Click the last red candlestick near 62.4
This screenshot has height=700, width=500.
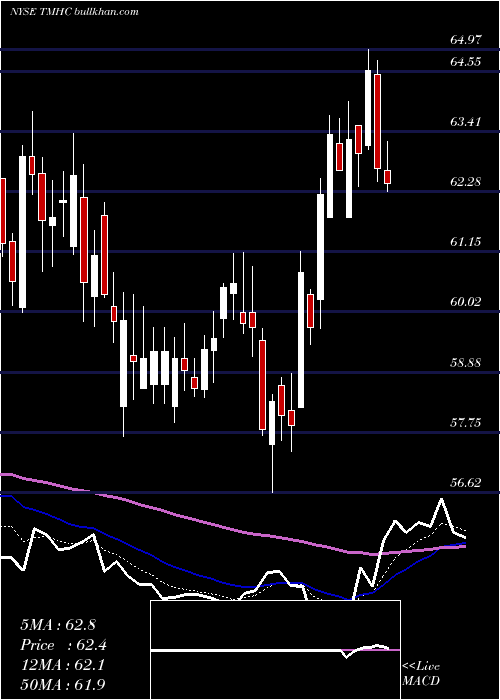388,177
